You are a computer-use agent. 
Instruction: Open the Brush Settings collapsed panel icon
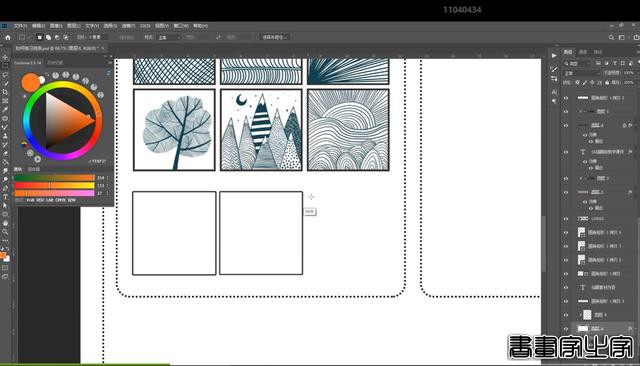pos(554,69)
